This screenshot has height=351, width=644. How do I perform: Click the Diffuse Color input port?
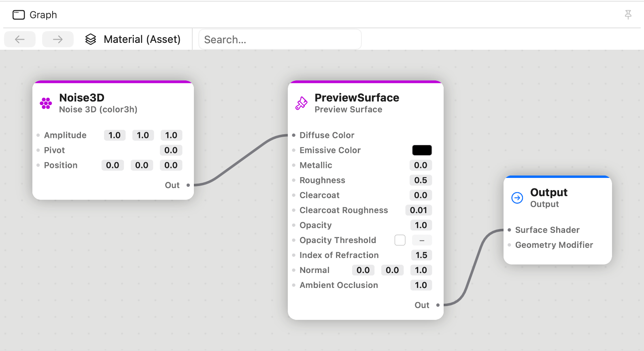(x=294, y=135)
